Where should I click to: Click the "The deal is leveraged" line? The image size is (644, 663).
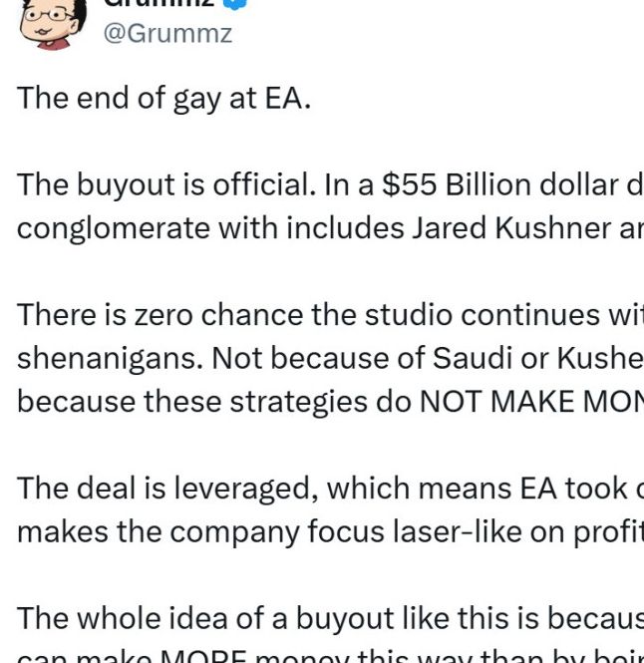click(x=329, y=488)
